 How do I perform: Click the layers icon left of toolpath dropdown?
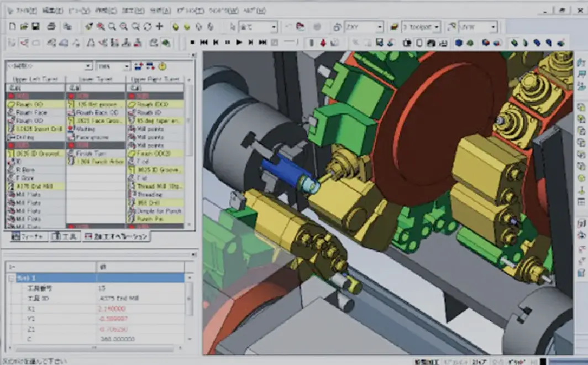(394, 27)
